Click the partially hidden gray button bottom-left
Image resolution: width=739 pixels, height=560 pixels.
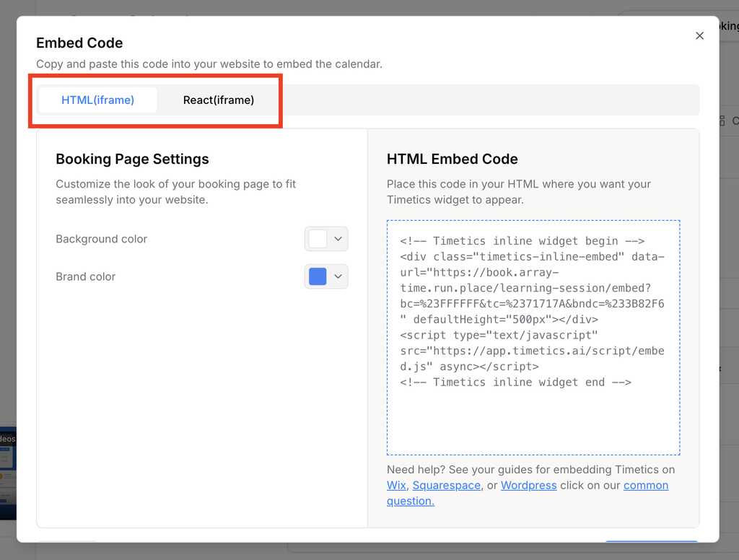click(x=67, y=542)
